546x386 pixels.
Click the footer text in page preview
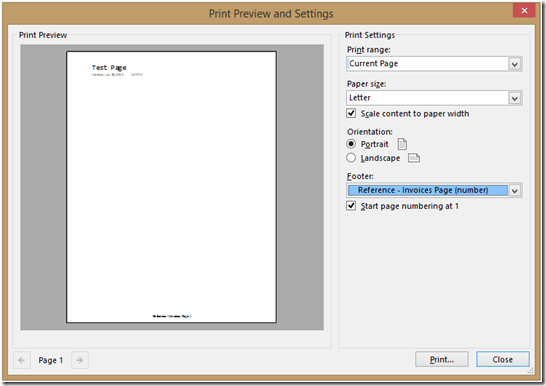[172, 316]
